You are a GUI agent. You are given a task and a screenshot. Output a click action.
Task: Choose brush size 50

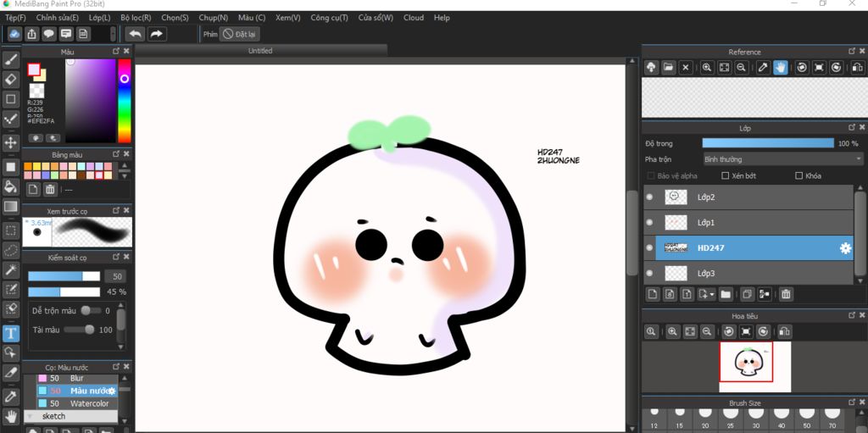pyautogui.click(x=807, y=419)
